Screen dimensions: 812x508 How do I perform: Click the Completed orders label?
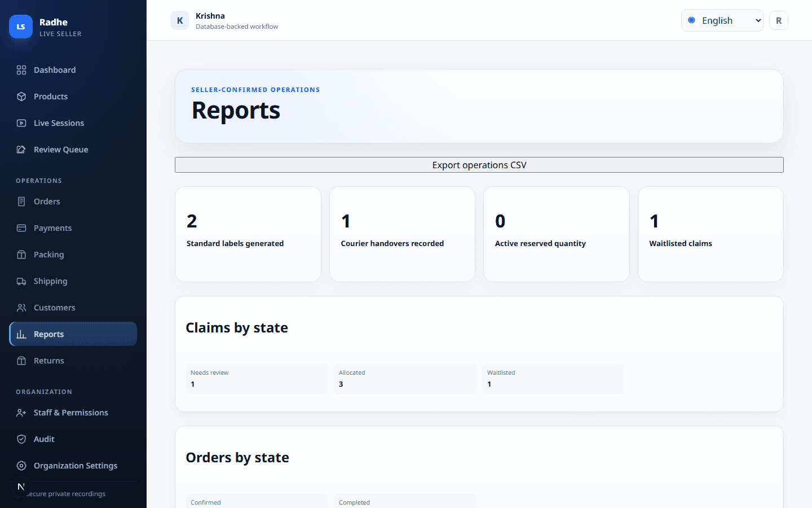point(355,502)
